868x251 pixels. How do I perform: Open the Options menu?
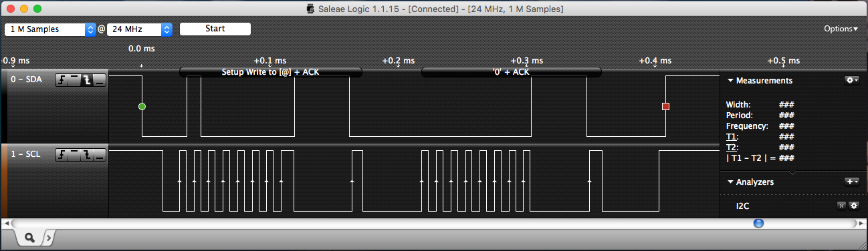point(841,29)
